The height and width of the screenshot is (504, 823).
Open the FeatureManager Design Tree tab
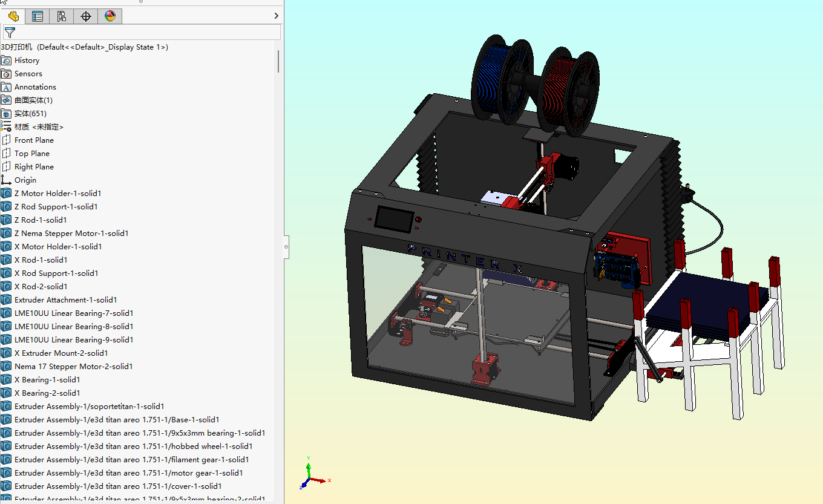(13, 16)
